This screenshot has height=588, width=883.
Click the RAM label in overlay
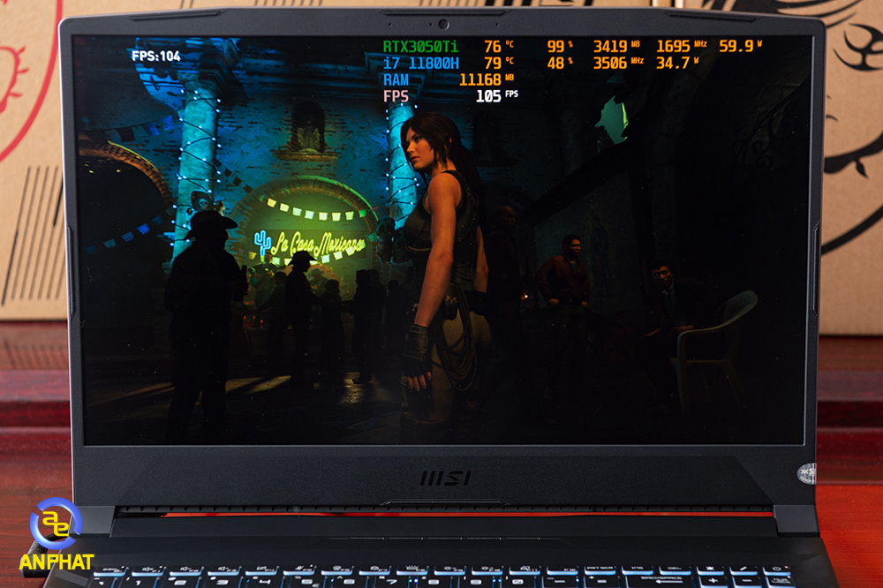coord(396,80)
